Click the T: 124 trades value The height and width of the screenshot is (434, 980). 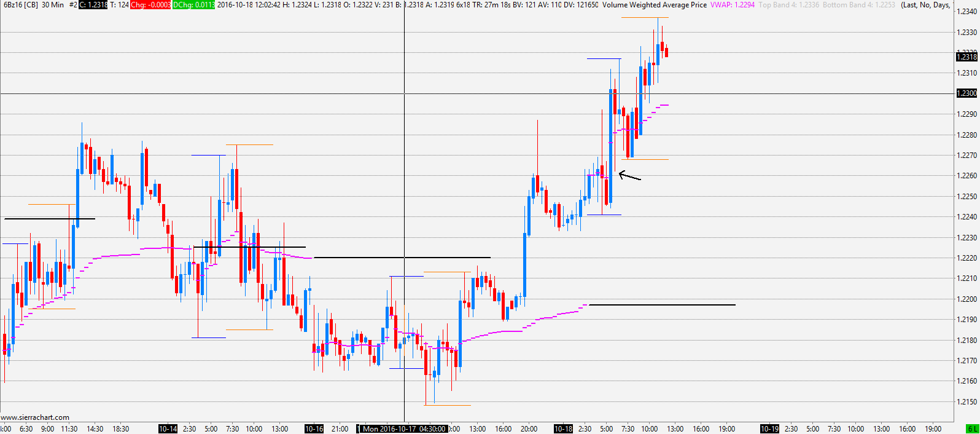pos(119,5)
